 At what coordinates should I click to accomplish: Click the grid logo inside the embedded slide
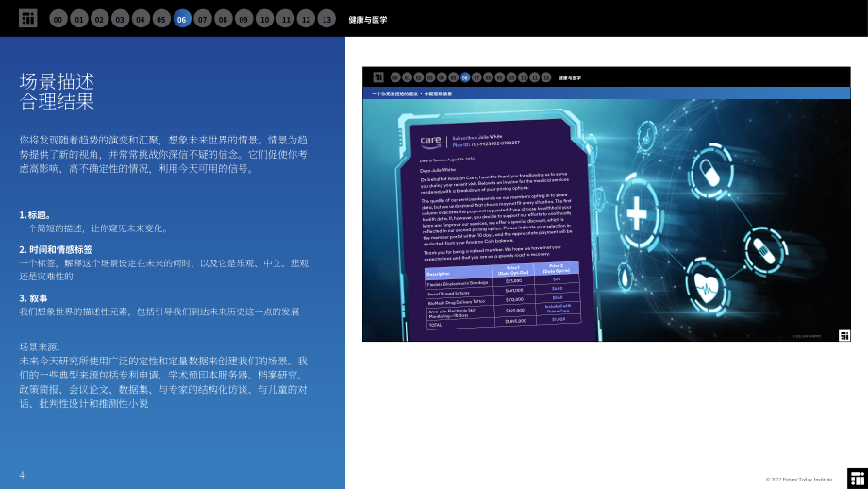[378, 77]
